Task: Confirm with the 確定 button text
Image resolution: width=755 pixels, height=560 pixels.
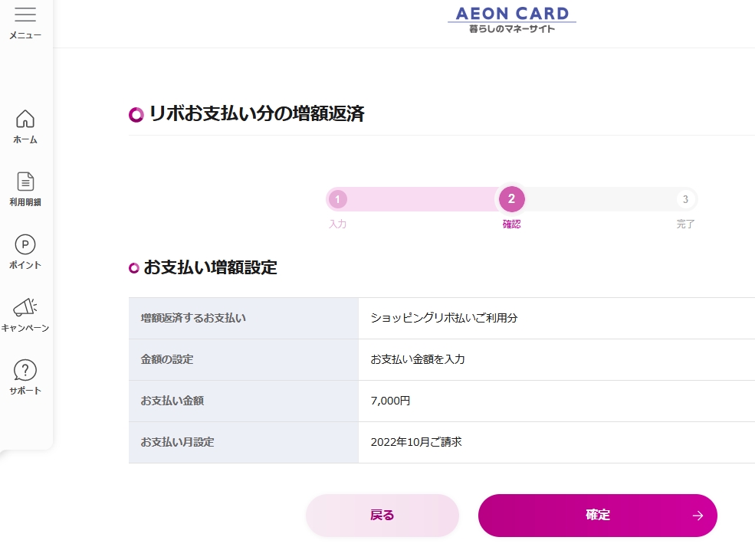Action: 598,516
